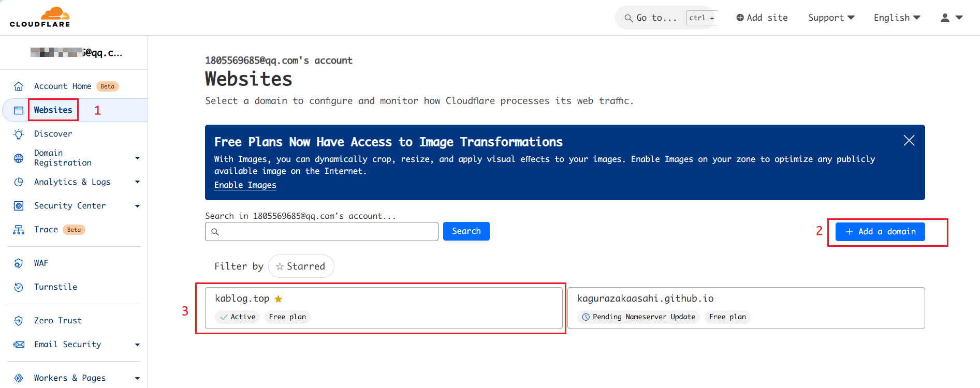Click the Turnstile icon in sidebar
This screenshot has width=980, height=388.
click(x=19, y=287)
